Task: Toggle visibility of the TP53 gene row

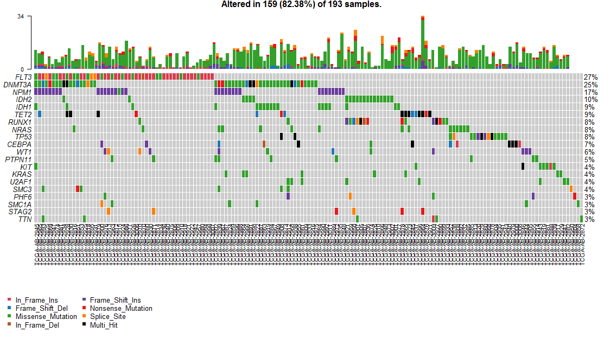Action: click(22, 137)
